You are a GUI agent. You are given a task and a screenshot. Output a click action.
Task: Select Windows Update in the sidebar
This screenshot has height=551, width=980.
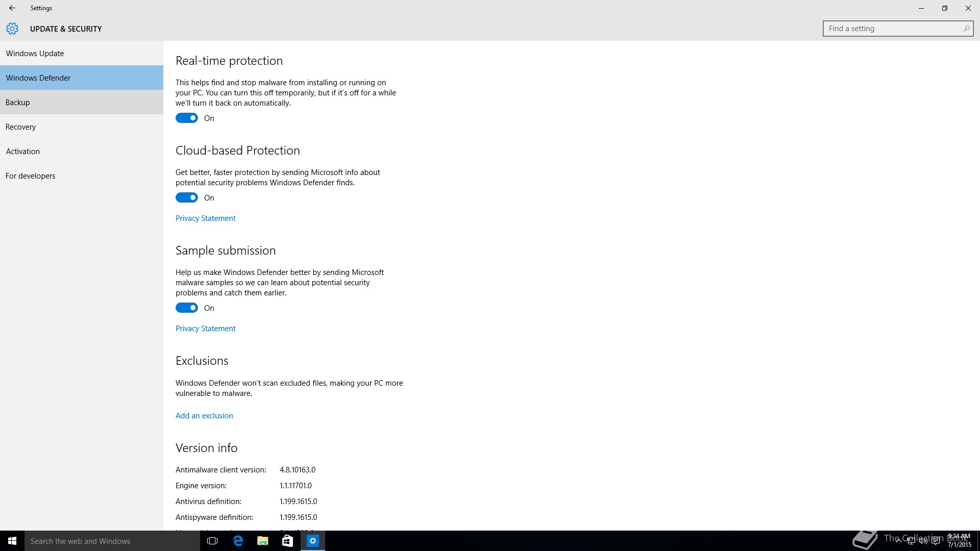(x=35, y=54)
